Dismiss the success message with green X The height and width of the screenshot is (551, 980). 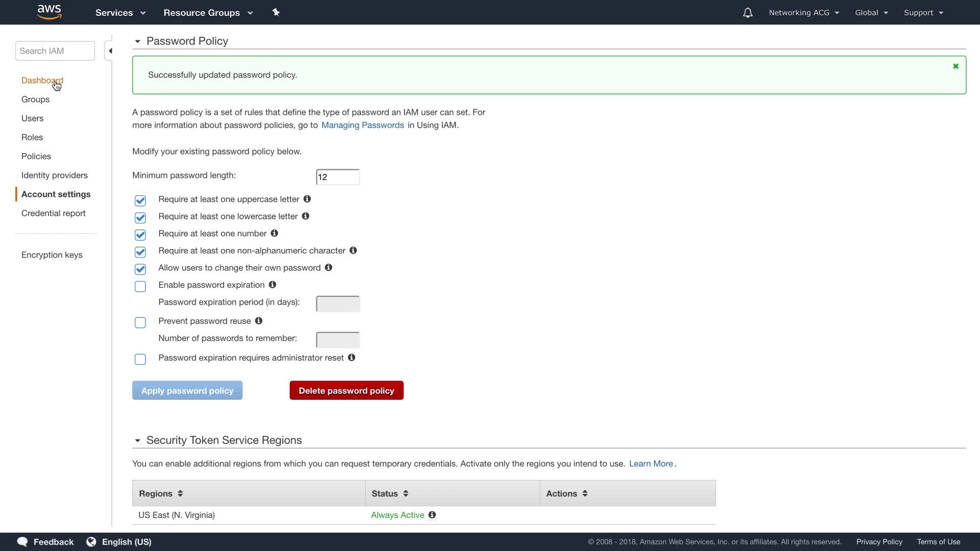point(955,66)
